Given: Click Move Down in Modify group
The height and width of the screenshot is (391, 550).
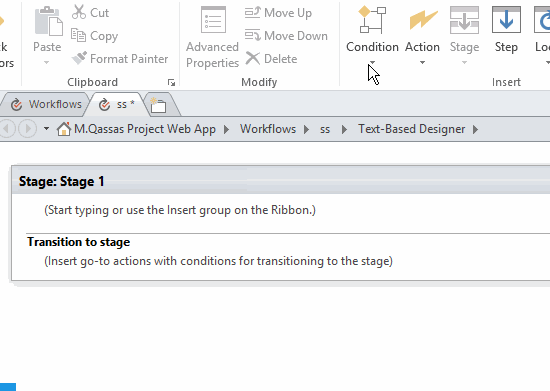Looking at the screenshot, I should pyautogui.click(x=286, y=36).
